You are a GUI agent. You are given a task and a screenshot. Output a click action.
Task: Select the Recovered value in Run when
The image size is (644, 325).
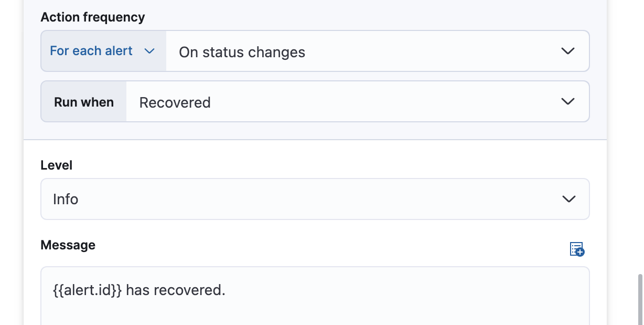(175, 102)
